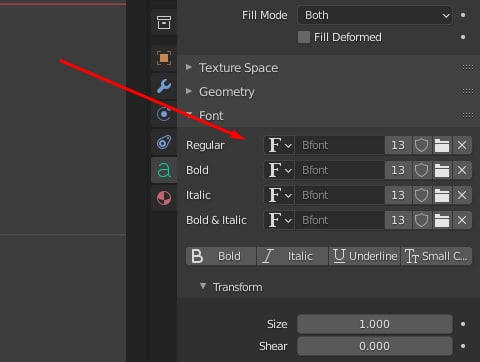Collapse the Transform subpanel
This screenshot has height=362, width=480.
(203, 286)
